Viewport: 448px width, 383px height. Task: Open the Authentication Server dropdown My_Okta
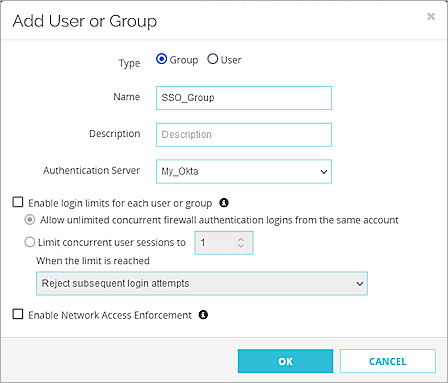(244, 171)
